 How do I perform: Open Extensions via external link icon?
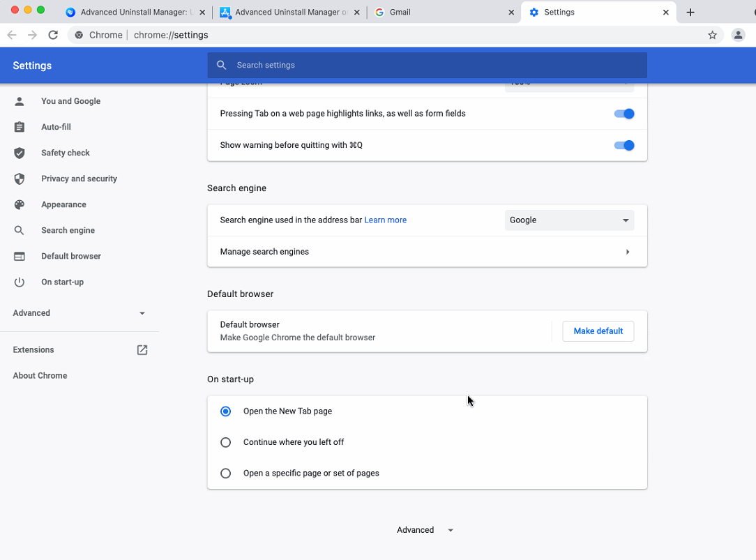(x=142, y=350)
